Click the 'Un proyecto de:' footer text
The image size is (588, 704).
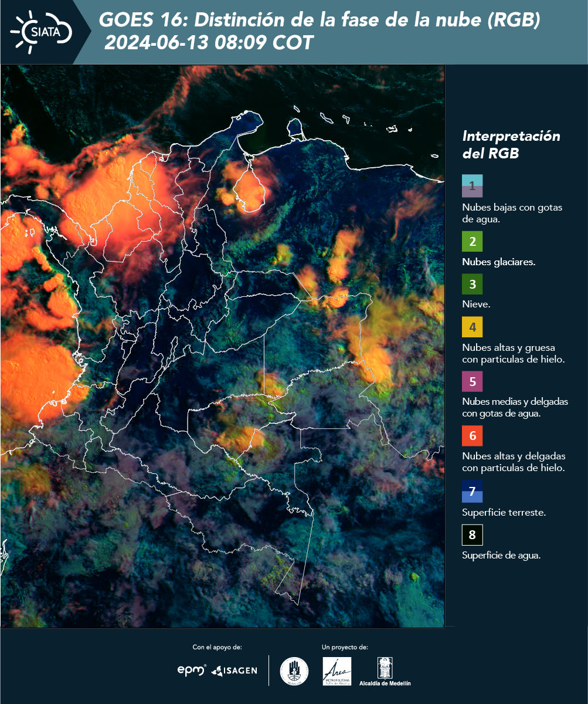click(x=345, y=647)
